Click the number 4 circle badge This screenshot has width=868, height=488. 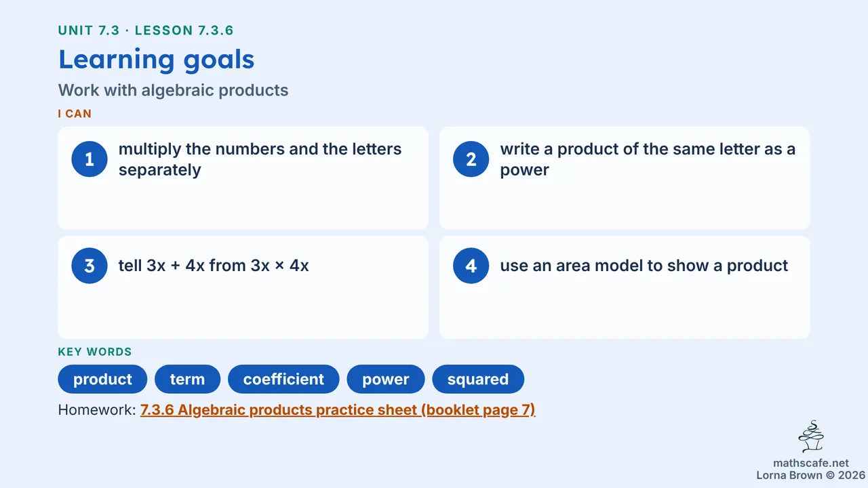(471, 266)
